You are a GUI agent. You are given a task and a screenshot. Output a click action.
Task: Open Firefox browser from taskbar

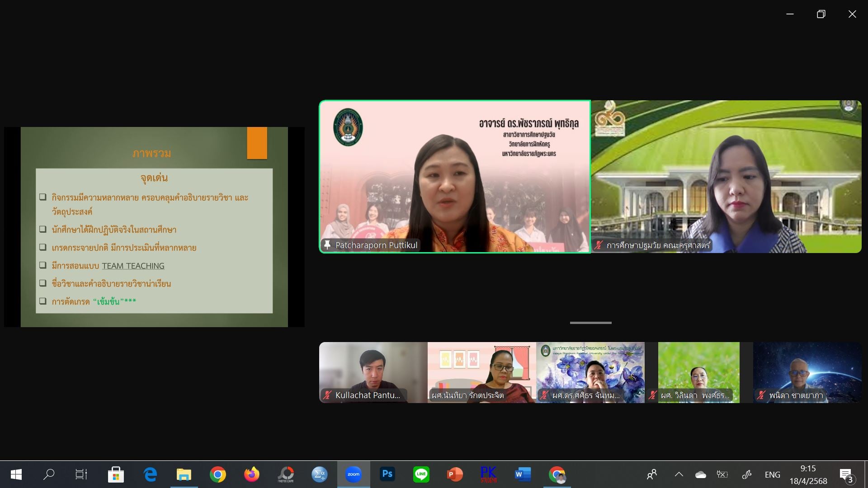click(252, 474)
